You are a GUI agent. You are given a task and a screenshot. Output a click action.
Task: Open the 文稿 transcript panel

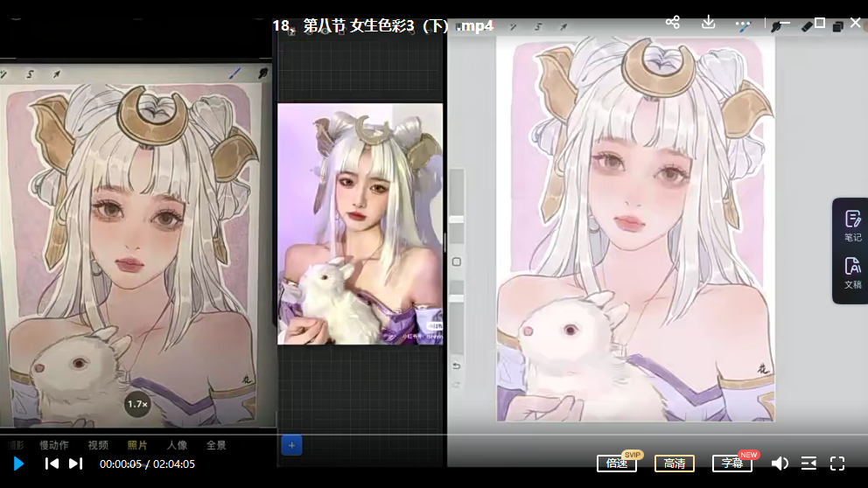(852, 273)
